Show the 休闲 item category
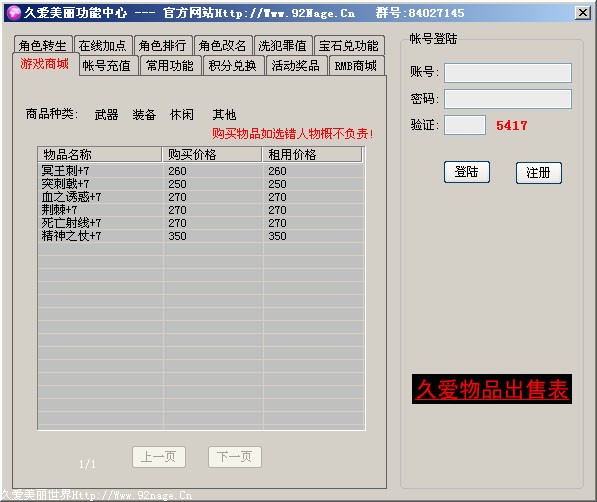 pyautogui.click(x=182, y=115)
